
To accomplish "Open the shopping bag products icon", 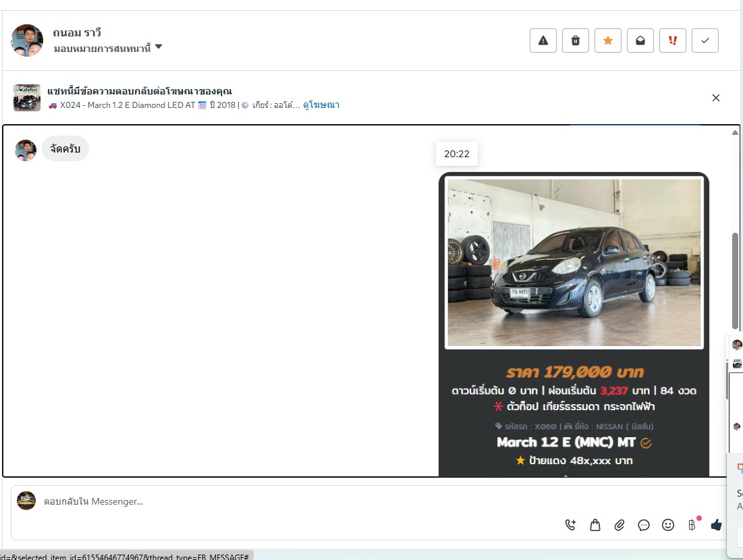I will click(595, 525).
